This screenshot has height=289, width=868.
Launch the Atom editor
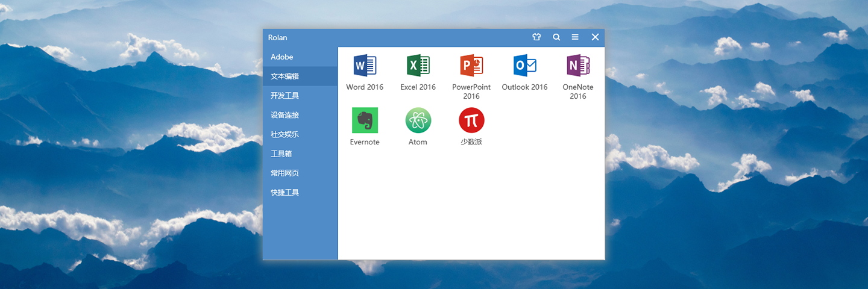(418, 120)
